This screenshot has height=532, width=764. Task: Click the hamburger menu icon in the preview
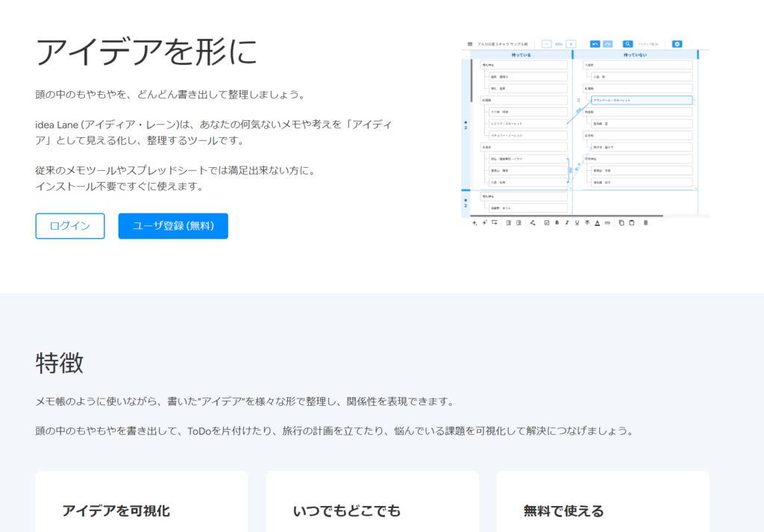coord(470,44)
